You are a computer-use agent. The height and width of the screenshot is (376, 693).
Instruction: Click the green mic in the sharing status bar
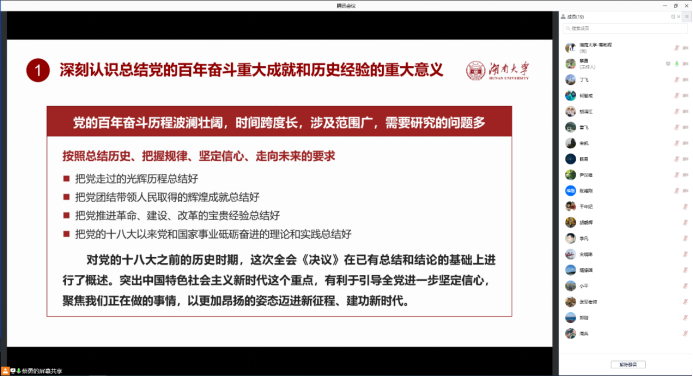point(19,371)
